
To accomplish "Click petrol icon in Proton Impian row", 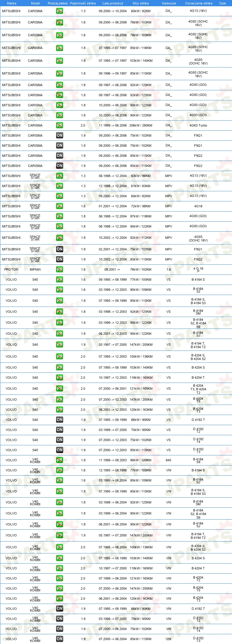I will tap(60, 269).
